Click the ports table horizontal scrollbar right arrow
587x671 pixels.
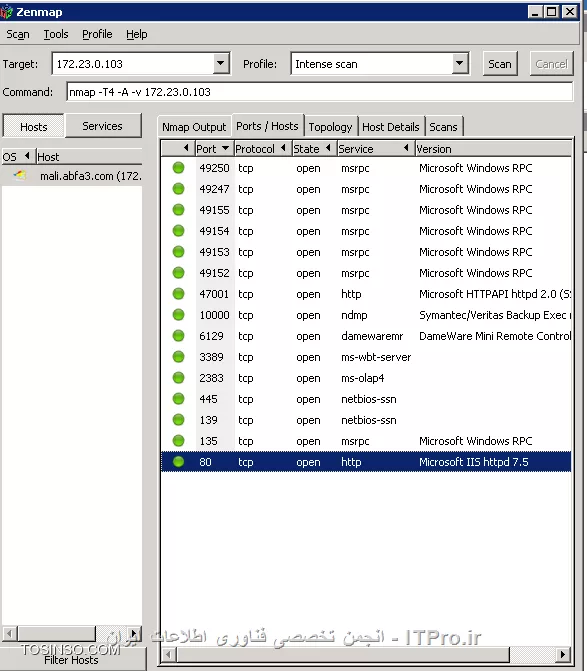(x=563, y=654)
